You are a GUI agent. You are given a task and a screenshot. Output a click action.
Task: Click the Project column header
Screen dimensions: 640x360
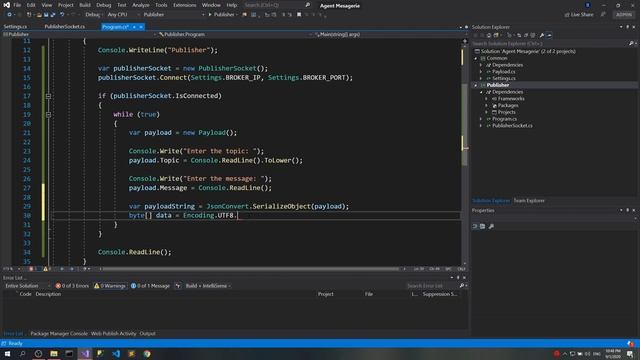pyautogui.click(x=325, y=294)
